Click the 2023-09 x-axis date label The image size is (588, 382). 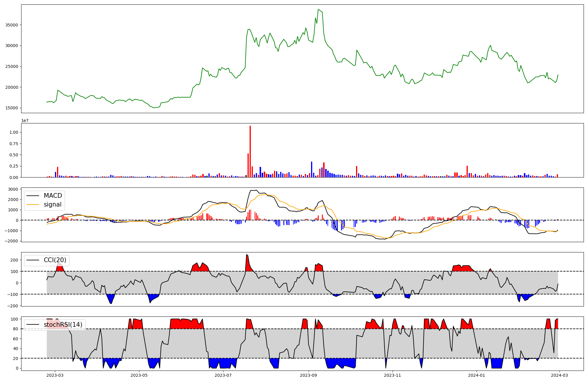[x=309, y=375]
